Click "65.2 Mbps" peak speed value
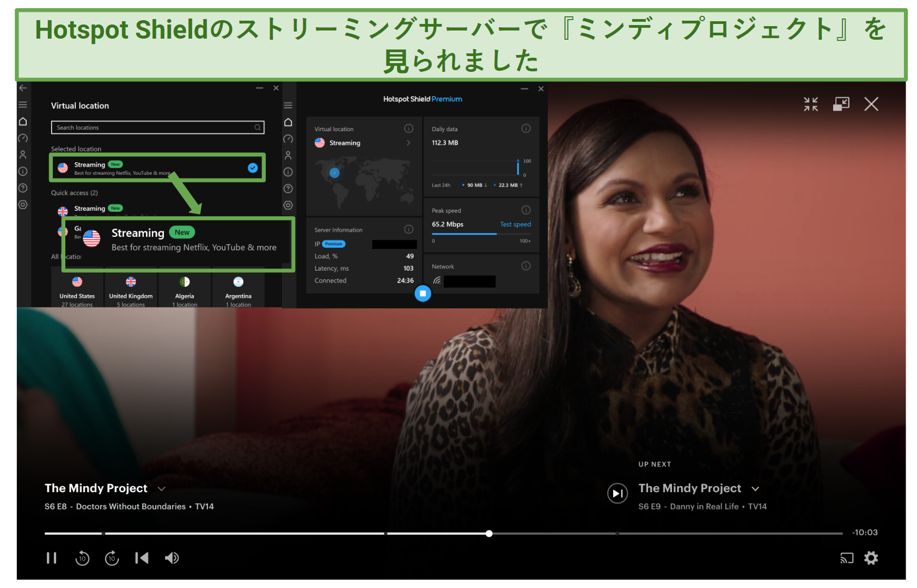Image resolution: width=917 pixels, height=588 pixels. point(448,224)
